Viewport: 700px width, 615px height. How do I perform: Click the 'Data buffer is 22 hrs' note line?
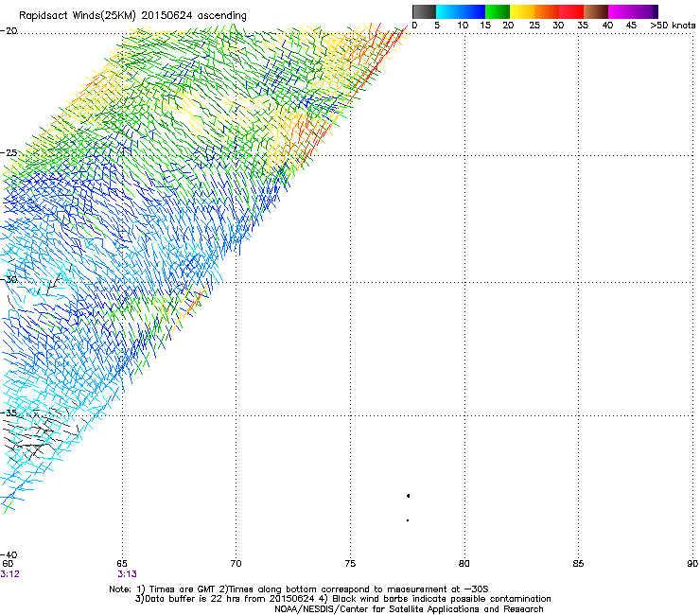(342, 599)
